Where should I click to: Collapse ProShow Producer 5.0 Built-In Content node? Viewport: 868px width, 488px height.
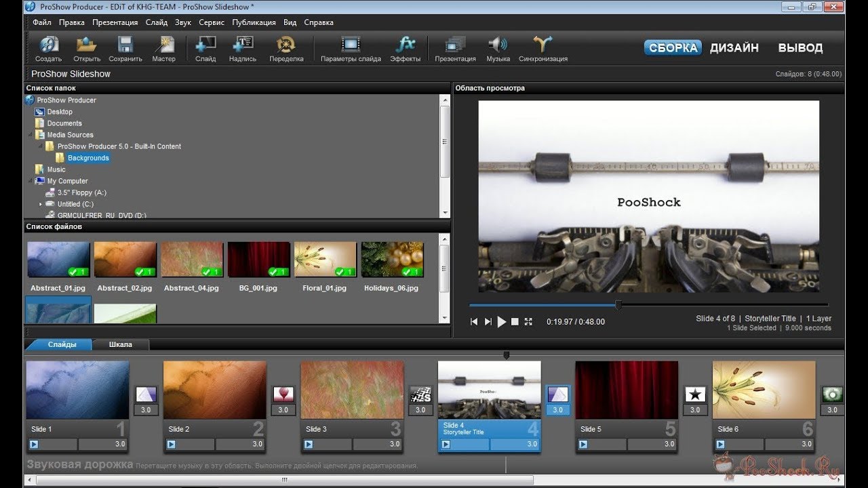[x=40, y=146]
